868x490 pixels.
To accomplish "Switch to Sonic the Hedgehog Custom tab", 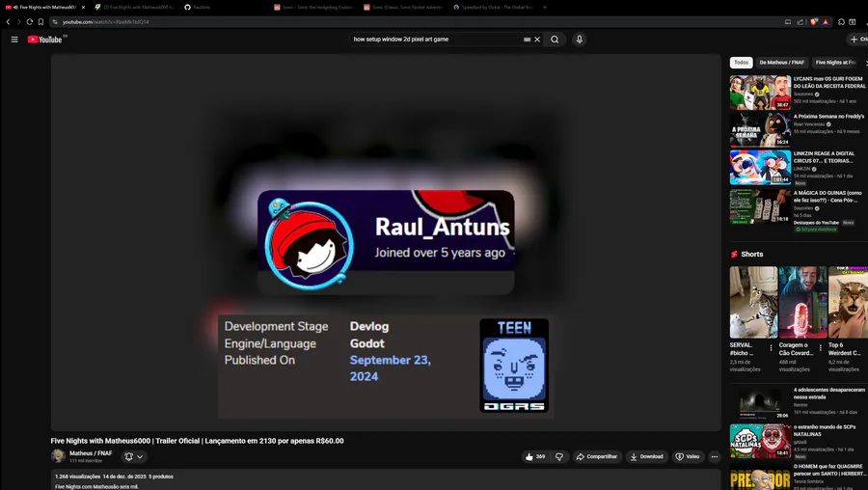I will point(313,7).
